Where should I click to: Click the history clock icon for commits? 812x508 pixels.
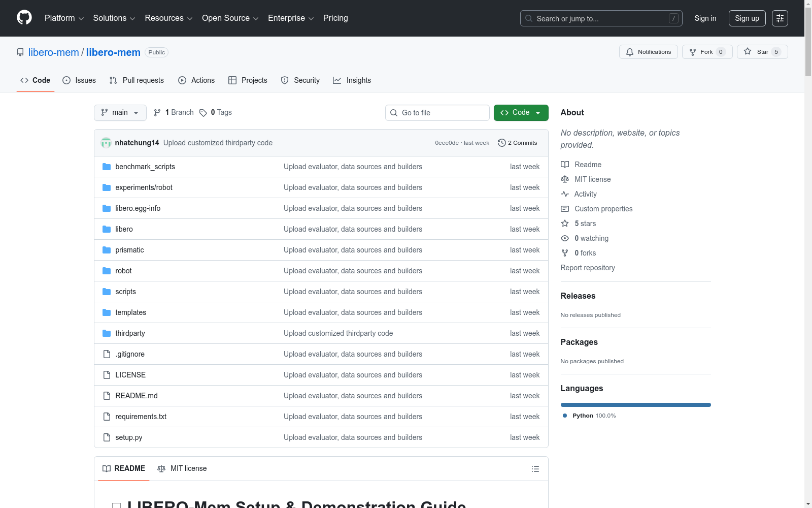click(x=502, y=143)
